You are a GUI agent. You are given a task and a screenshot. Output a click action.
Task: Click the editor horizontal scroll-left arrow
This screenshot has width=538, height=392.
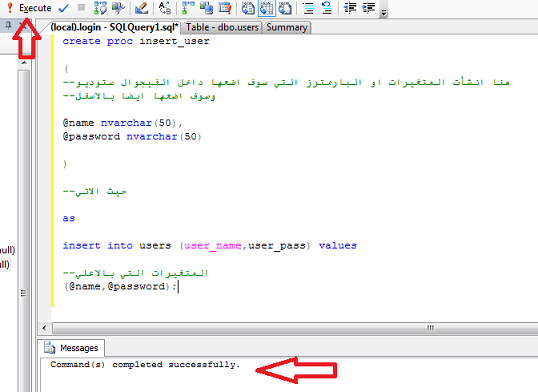44,328
